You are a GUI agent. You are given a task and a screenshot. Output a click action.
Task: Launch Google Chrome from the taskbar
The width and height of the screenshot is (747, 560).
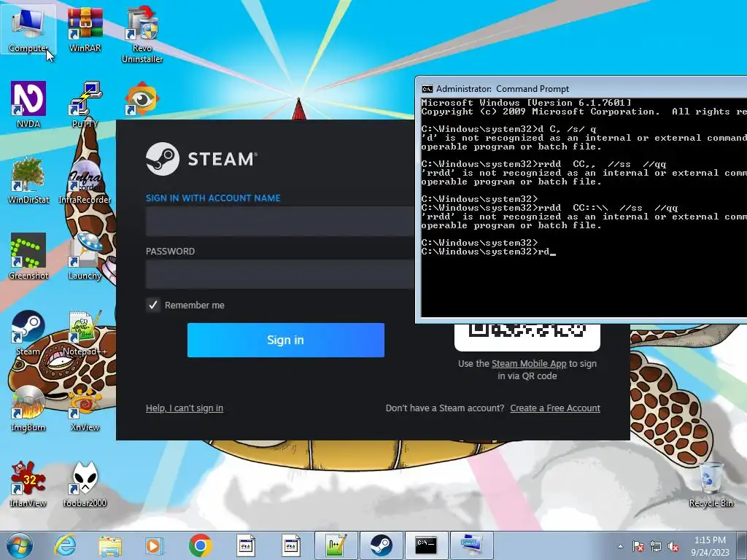[200, 545]
